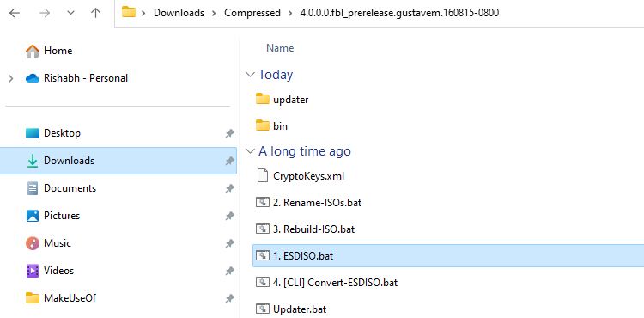Screen dimensions: 644x318
Task: Click the Back navigation arrow
Action: [15, 13]
